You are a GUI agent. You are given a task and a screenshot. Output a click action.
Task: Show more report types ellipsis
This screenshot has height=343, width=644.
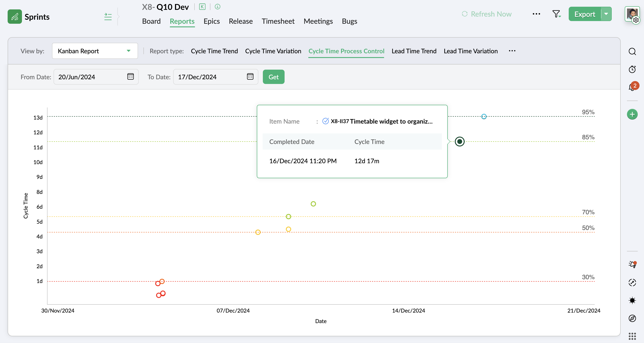(512, 51)
